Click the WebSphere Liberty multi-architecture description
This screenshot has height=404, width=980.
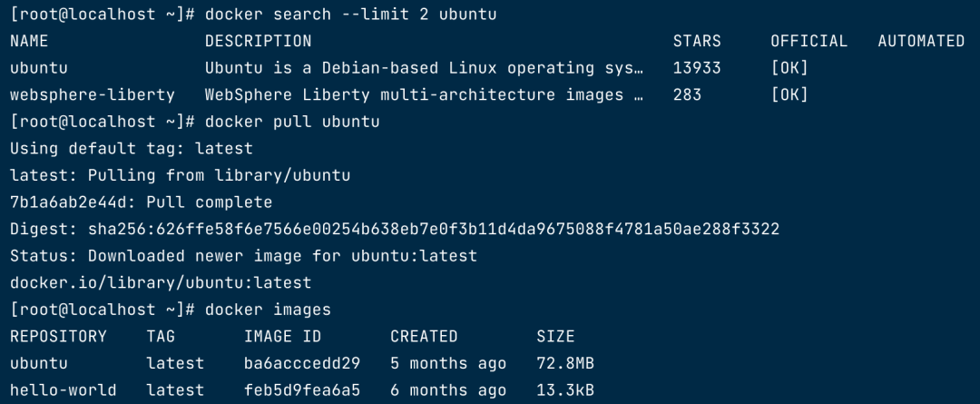[424, 95]
